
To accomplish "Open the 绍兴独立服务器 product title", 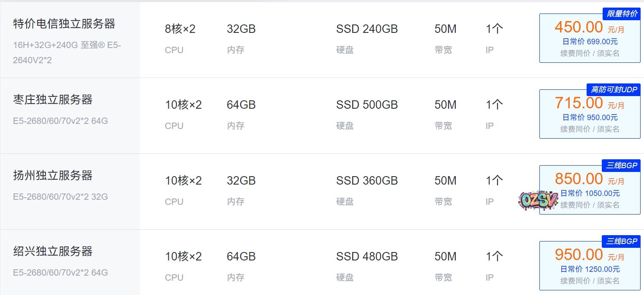I will (53, 252).
